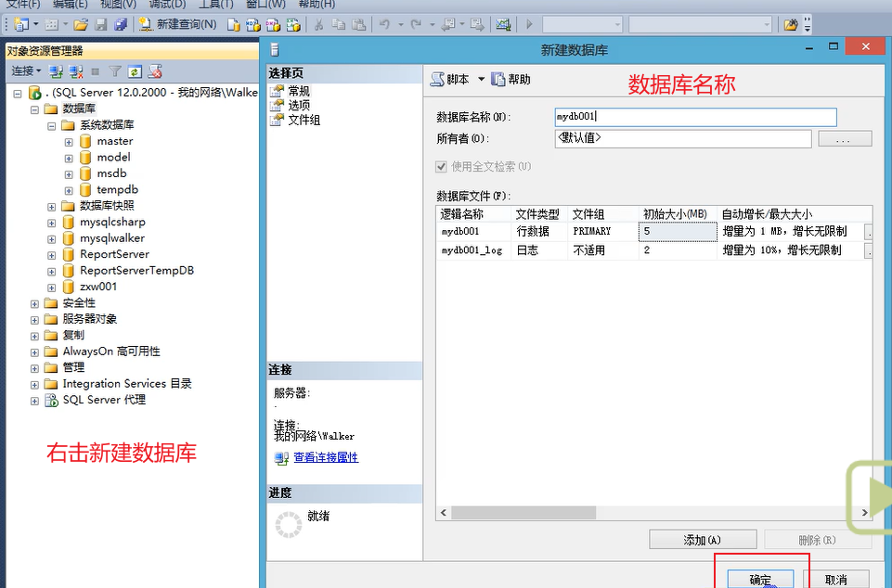This screenshot has height=588, width=892.
Task: Click the Copy icon in toolbar
Action: tap(339, 24)
